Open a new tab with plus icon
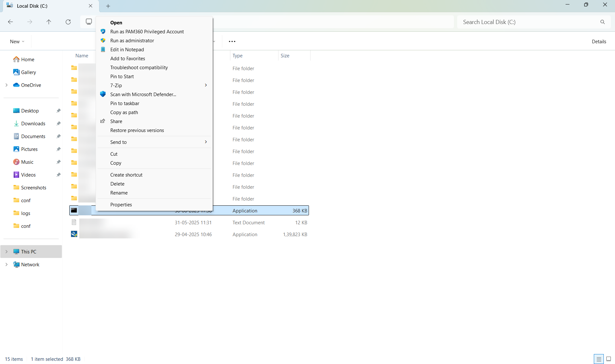Viewport: 615px width, 364px height. [108, 6]
